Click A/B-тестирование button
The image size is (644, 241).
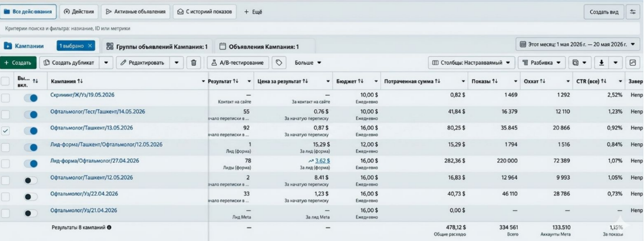pyautogui.click(x=238, y=63)
